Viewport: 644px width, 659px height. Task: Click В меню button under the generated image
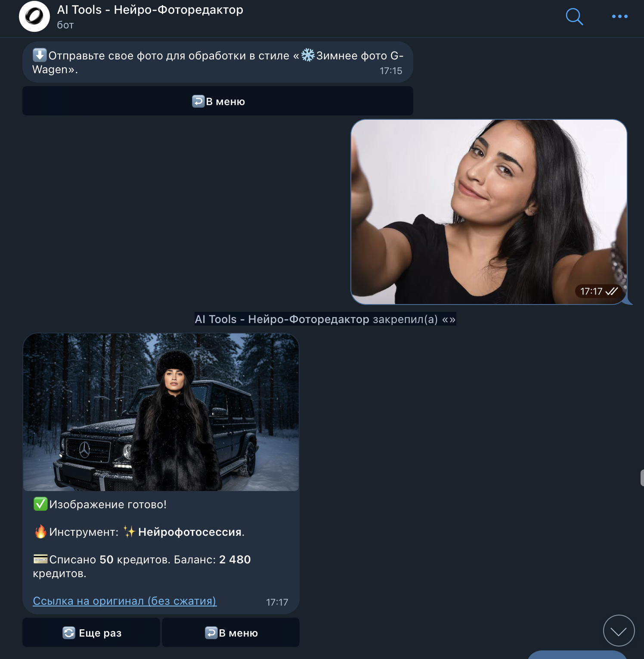[x=231, y=632]
